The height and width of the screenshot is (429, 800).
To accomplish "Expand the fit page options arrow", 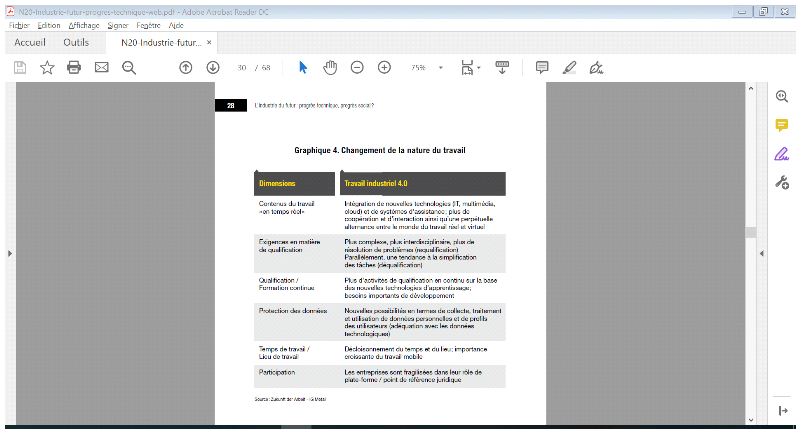I will click(x=479, y=67).
